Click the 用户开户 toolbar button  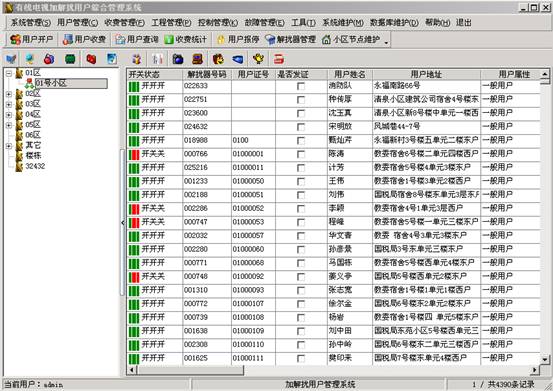click(x=31, y=39)
